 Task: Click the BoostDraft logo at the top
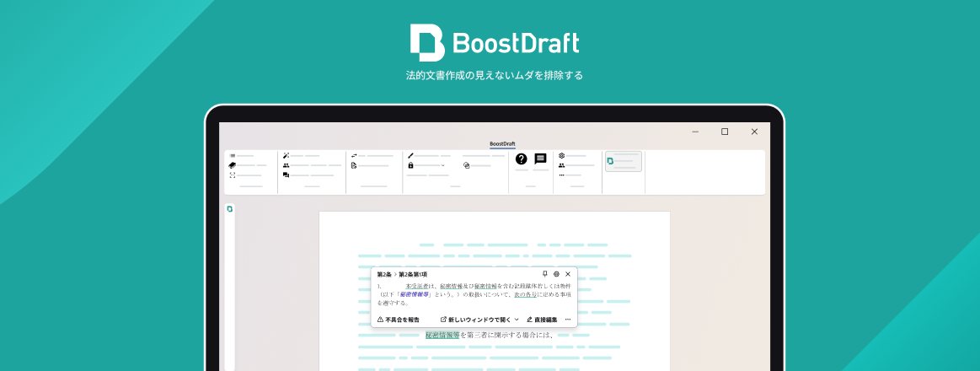pos(495,42)
